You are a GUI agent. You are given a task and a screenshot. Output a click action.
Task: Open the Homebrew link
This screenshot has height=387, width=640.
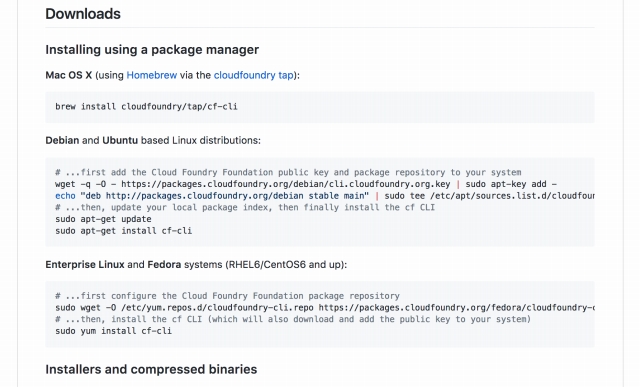click(x=151, y=76)
